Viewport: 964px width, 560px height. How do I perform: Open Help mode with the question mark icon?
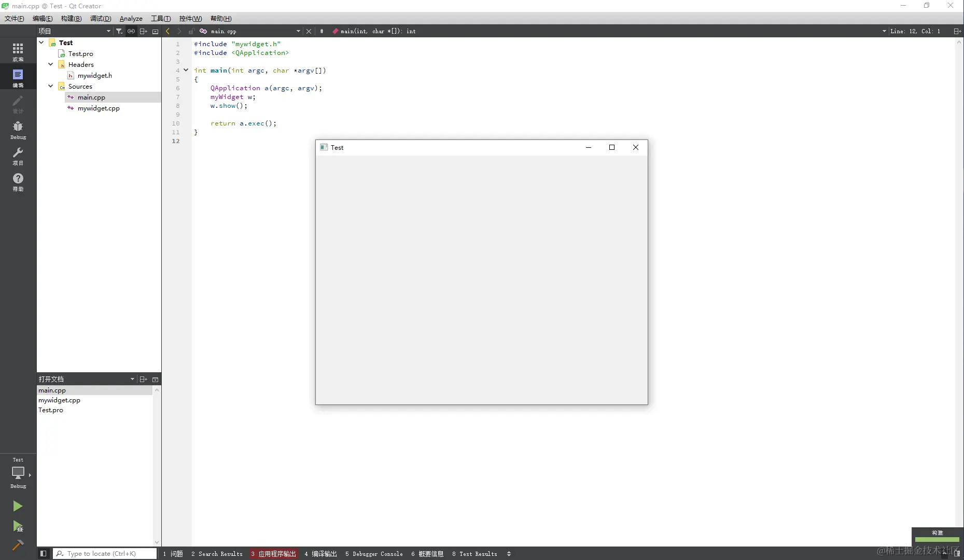click(x=18, y=181)
